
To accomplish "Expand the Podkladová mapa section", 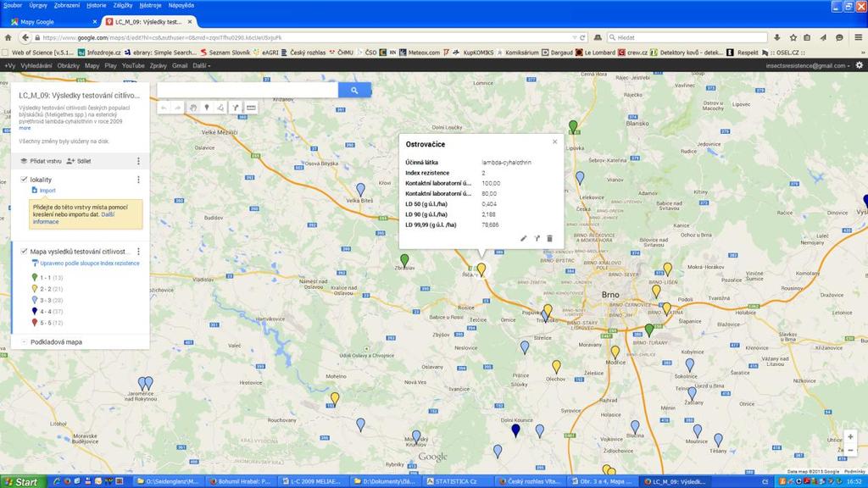I will tap(25, 342).
